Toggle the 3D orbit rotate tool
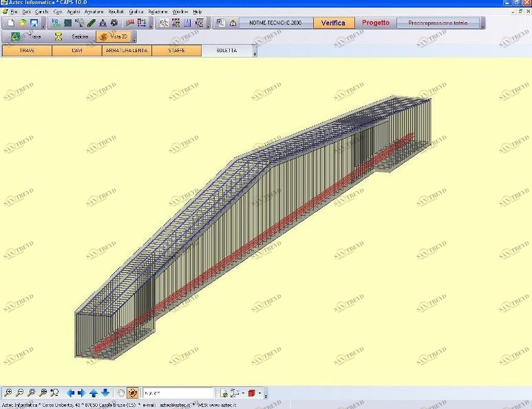The image size is (532, 409). click(x=132, y=393)
